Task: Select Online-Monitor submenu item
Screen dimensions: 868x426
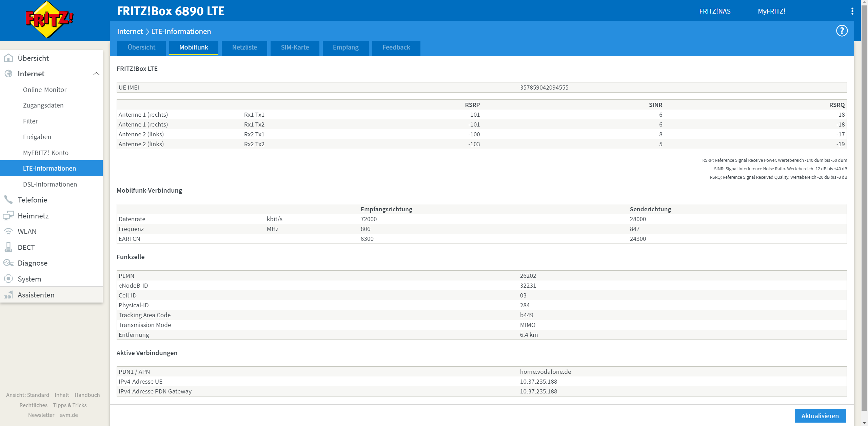Action: pyautogui.click(x=51, y=90)
